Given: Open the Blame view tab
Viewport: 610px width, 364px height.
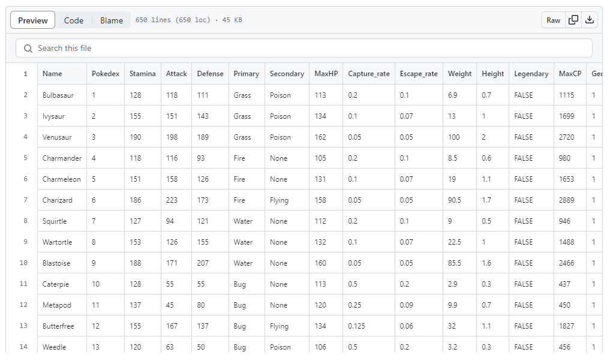Looking at the screenshot, I should pyautogui.click(x=112, y=20).
